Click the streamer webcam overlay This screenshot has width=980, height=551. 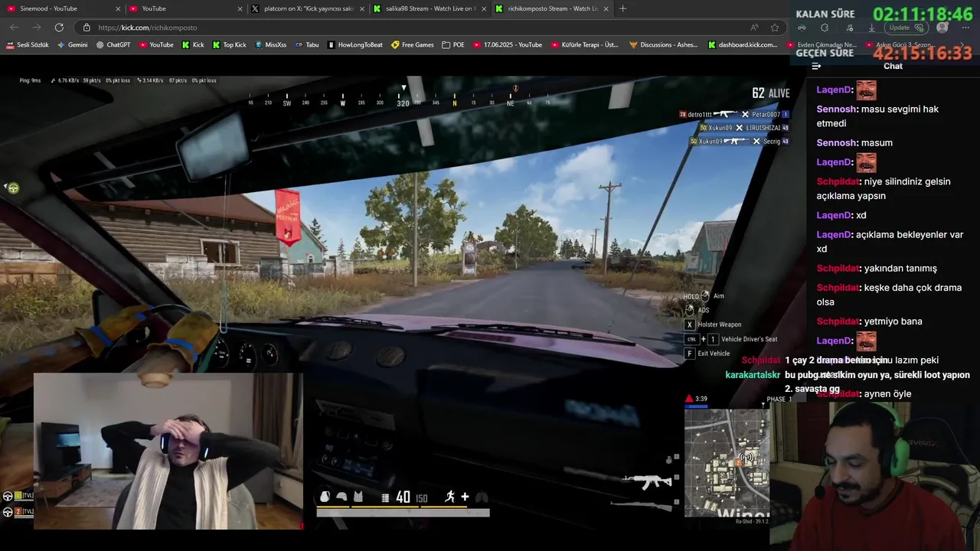[x=168, y=451]
